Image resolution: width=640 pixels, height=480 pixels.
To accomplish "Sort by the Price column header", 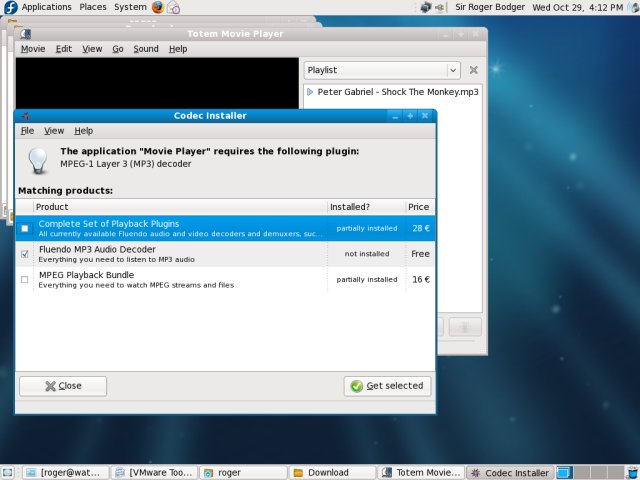I will pos(420,207).
